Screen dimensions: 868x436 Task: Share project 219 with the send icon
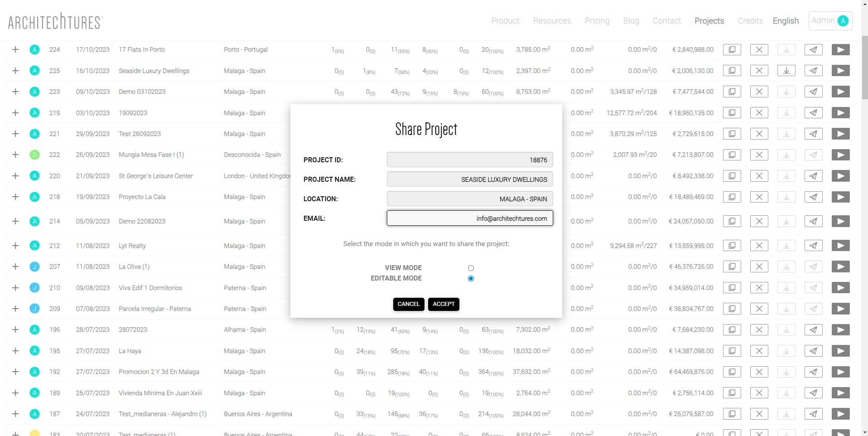pos(813,112)
